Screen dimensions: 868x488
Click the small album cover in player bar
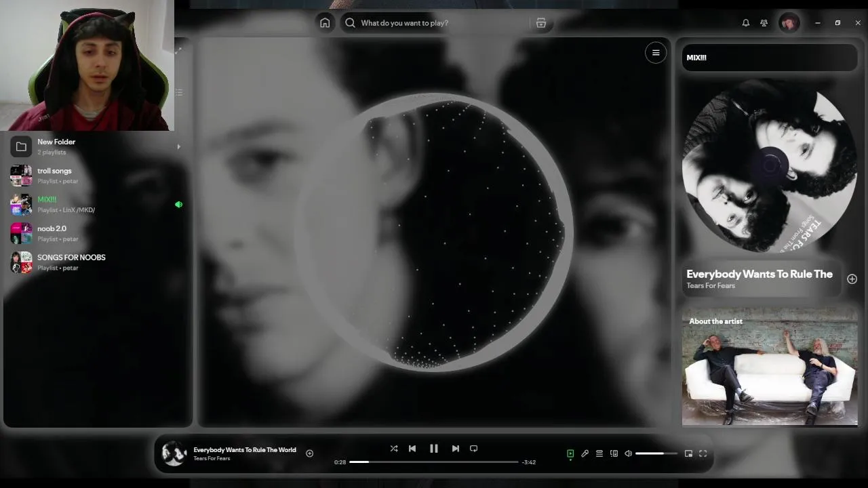tap(174, 453)
